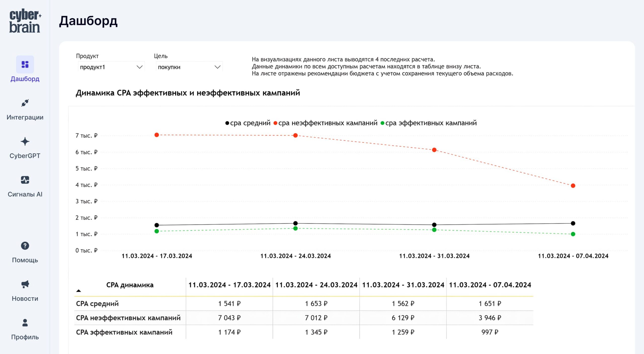The image size is (644, 354).
Task: Click the Cyberbrain logo
Action: tap(25, 21)
